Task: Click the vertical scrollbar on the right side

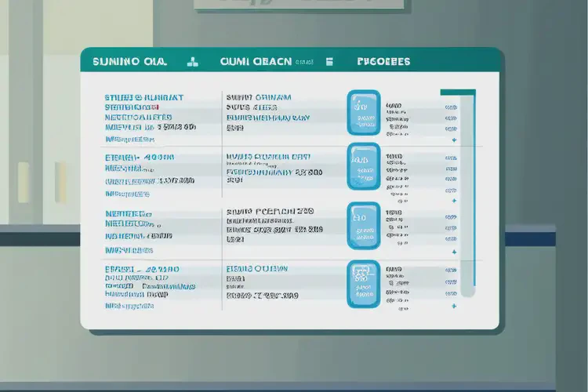Action: coord(468,196)
